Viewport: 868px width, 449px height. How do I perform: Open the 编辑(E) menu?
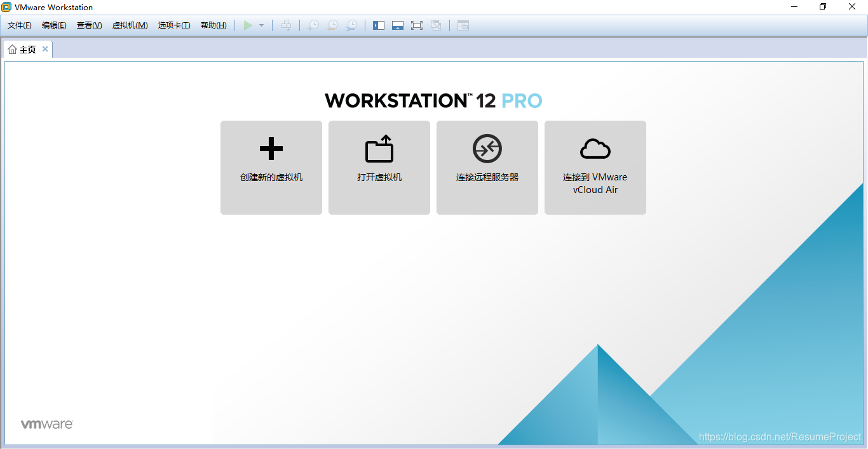(x=54, y=25)
